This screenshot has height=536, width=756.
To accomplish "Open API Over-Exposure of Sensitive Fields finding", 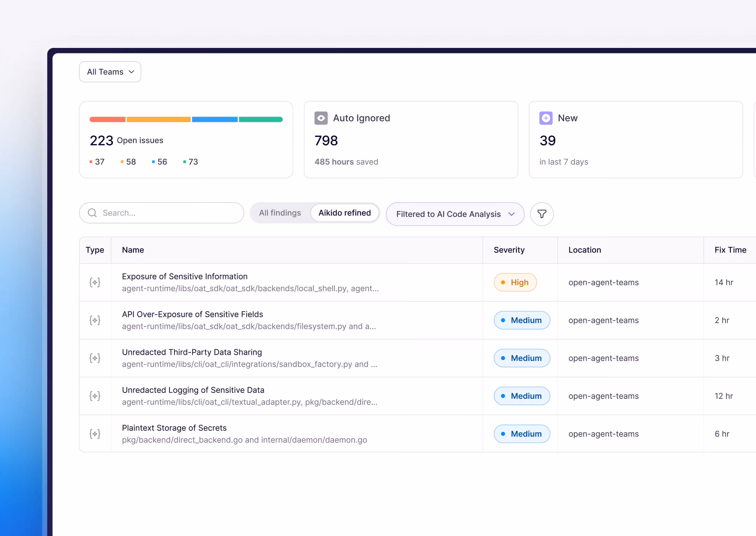I will point(192,314).
